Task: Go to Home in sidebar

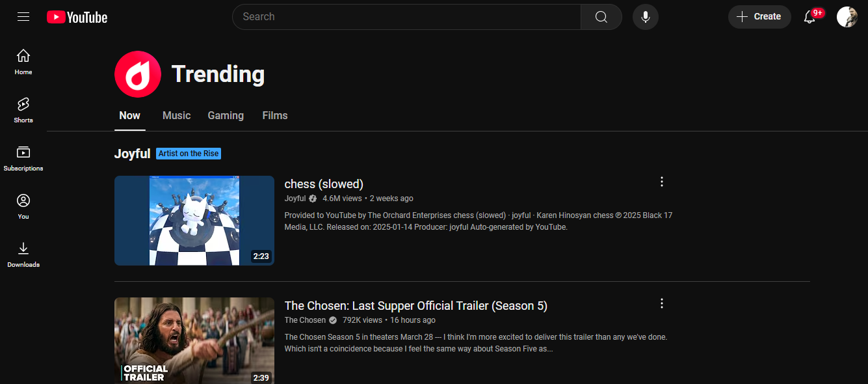Action: click(23, 62)
